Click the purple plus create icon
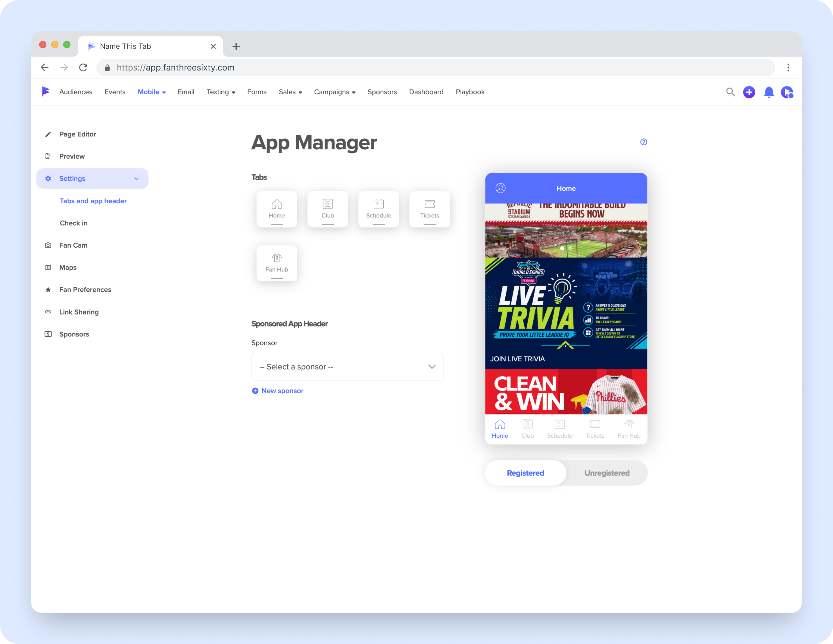Screen dimensions: 833x644 tap(749, 92)
